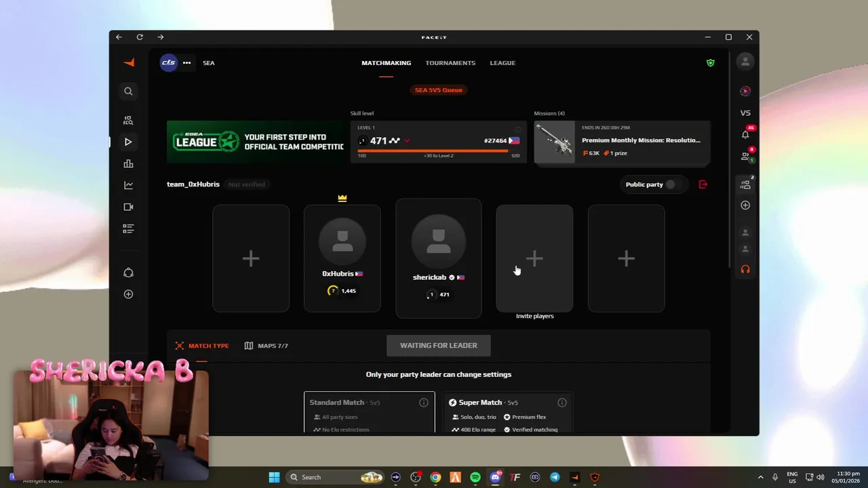The width and height of the screenshot is (868, 488).
Task: Click the FACEIT window scrollbar
Action: pyautogui.click(x=730, y=158)
